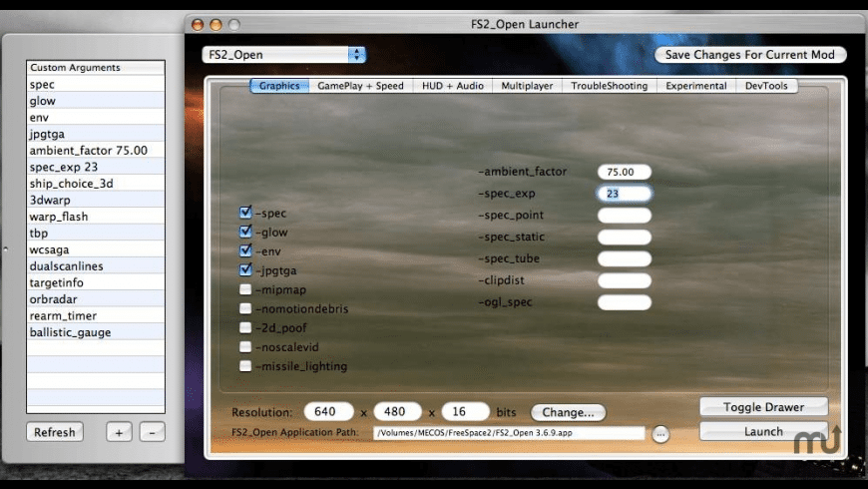Click the -spec_exp value field
The height and width of the screenshot is (489, 868).
[624, 194]
